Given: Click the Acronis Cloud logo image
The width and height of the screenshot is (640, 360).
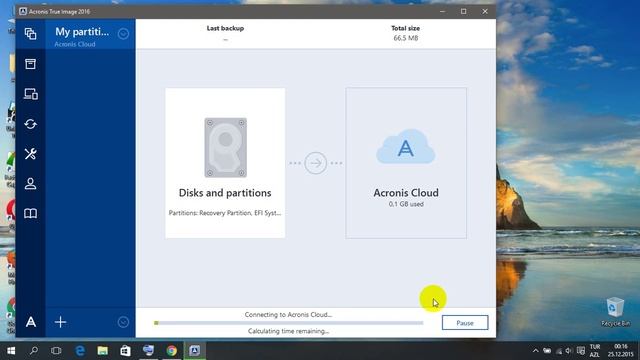Looking at the screenshot, I should tap(406, 147).
